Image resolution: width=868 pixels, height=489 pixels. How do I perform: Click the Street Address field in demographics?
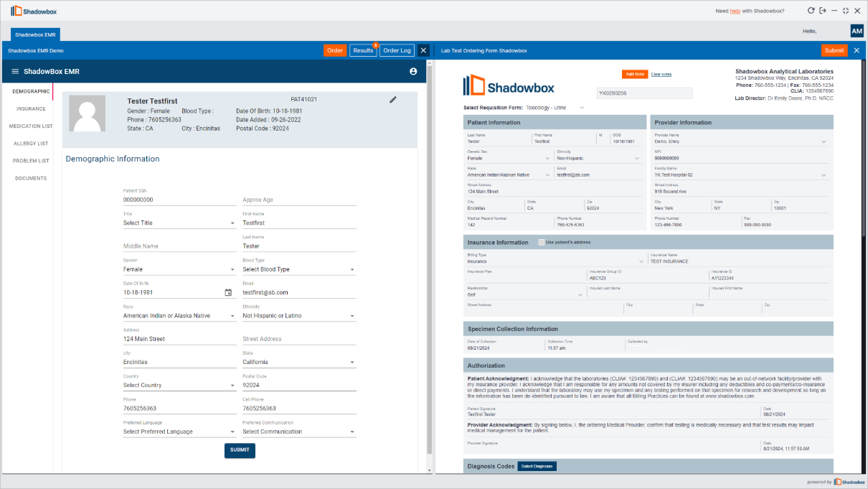[x=299, y=339]
